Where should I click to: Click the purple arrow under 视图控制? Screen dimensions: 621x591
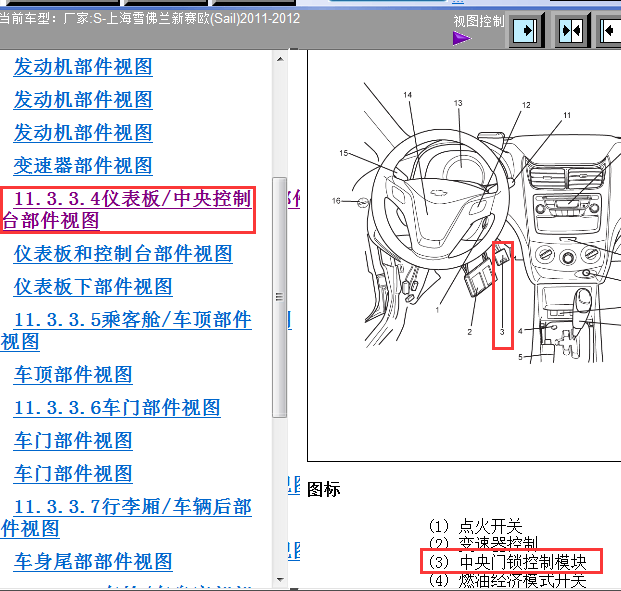coord(462,38)
